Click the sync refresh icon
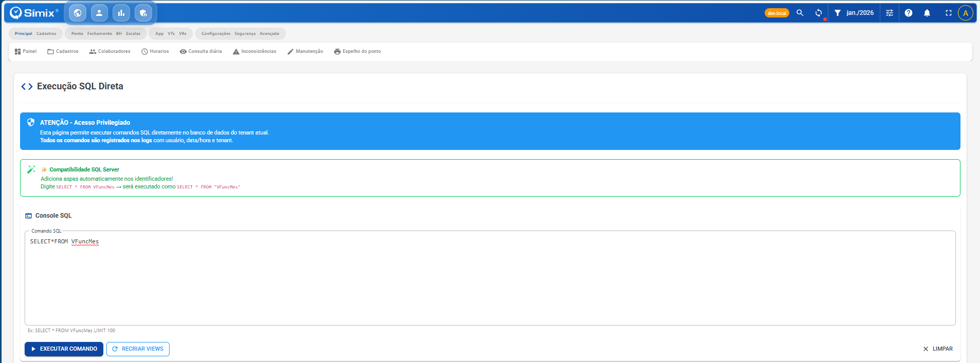 point(819,13)
